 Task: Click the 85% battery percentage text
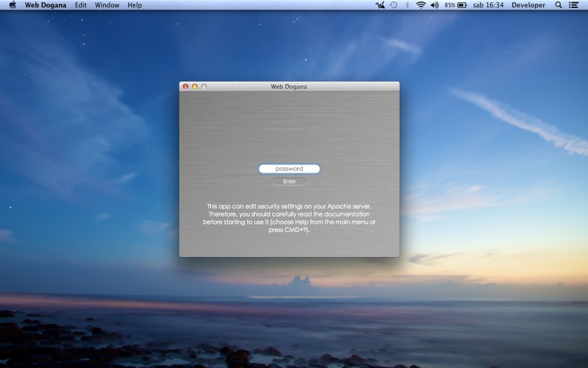450,5
